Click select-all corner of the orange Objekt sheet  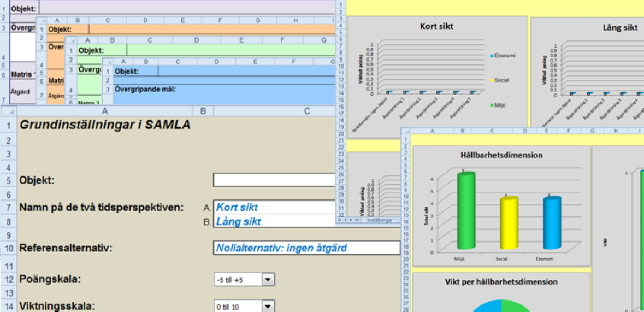click(42, 21)
